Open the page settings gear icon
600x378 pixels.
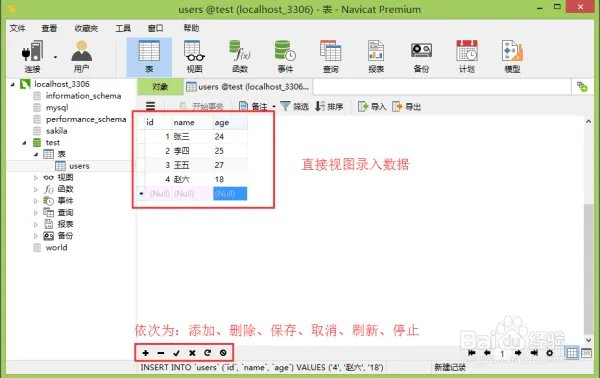click(549, 353)
